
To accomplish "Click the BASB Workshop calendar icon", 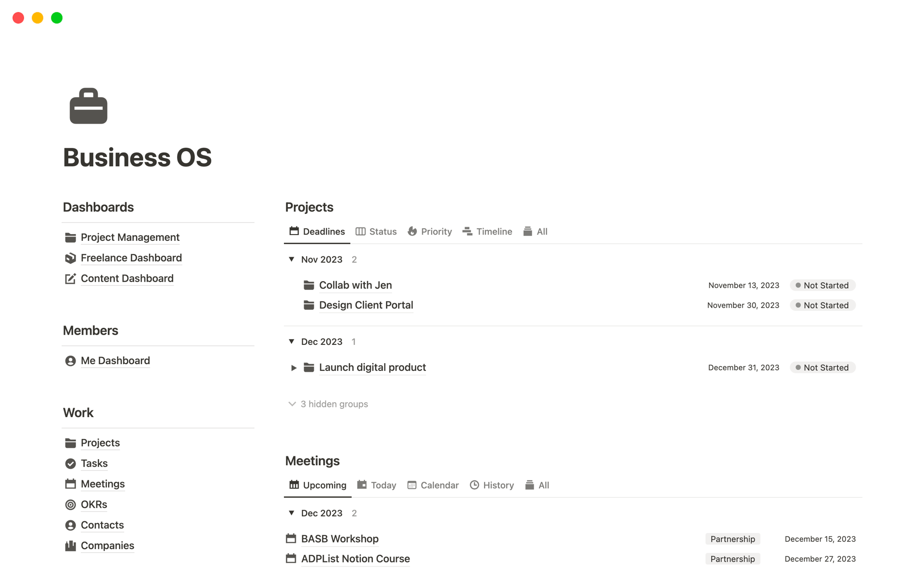I will (x=291, y=539).
